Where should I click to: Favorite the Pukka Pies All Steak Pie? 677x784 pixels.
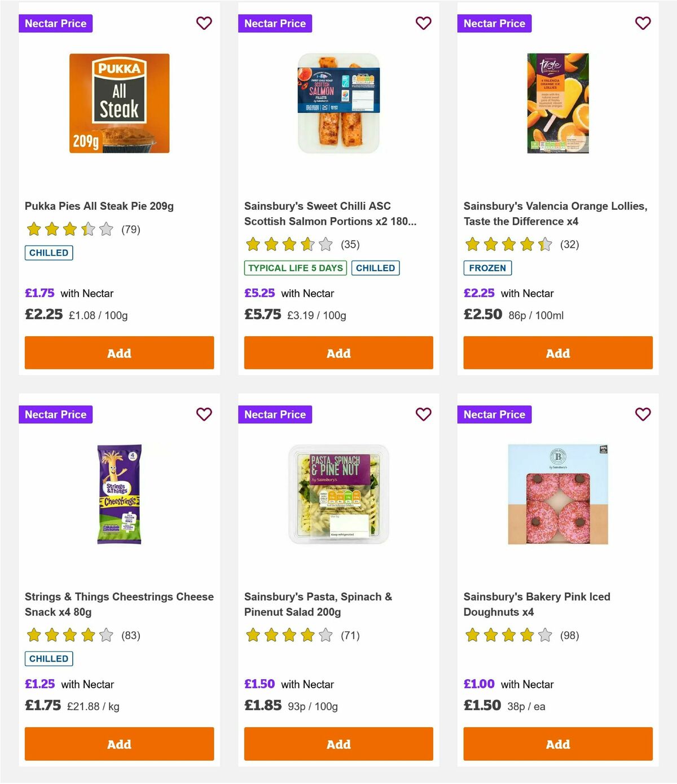pyautogui.click(x=204, y=23)
